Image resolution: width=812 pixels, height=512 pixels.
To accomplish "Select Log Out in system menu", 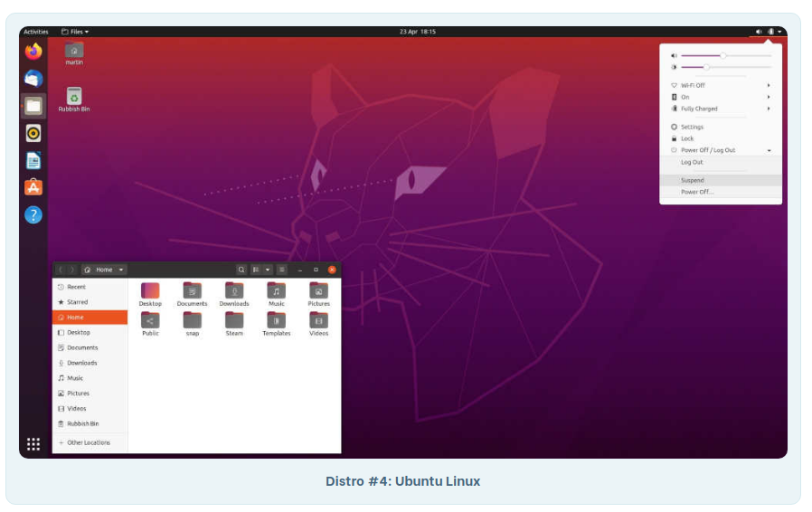I will (721, 162).
